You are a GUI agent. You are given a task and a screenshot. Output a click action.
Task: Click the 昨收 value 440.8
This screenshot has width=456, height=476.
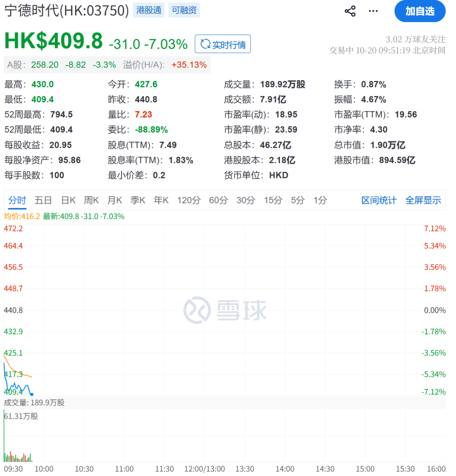(146, 100)
